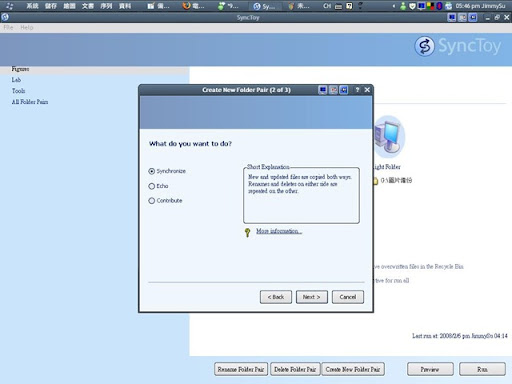
Task: Click the Bluetooth tray icon
Action: 439,6
